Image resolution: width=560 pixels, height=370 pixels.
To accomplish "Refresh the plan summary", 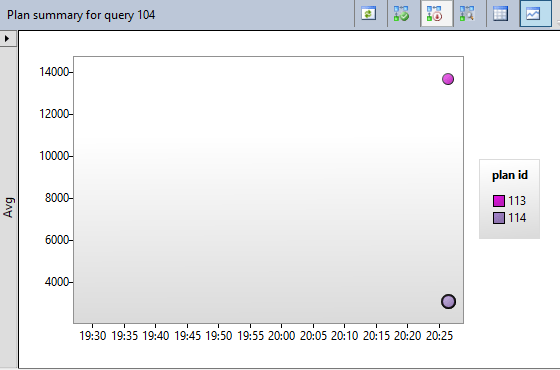I will point(369,14).
